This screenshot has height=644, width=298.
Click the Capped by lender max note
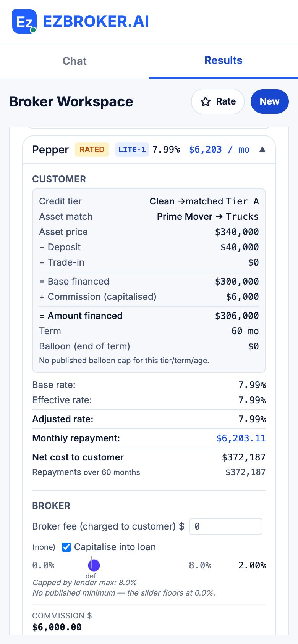tap(84, 583)
